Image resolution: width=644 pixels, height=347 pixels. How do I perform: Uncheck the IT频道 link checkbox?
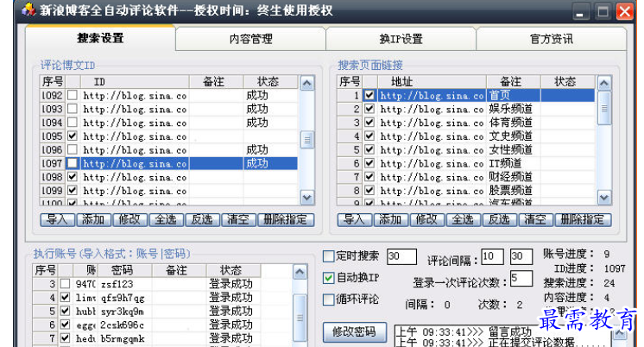(x=369, y=163)
